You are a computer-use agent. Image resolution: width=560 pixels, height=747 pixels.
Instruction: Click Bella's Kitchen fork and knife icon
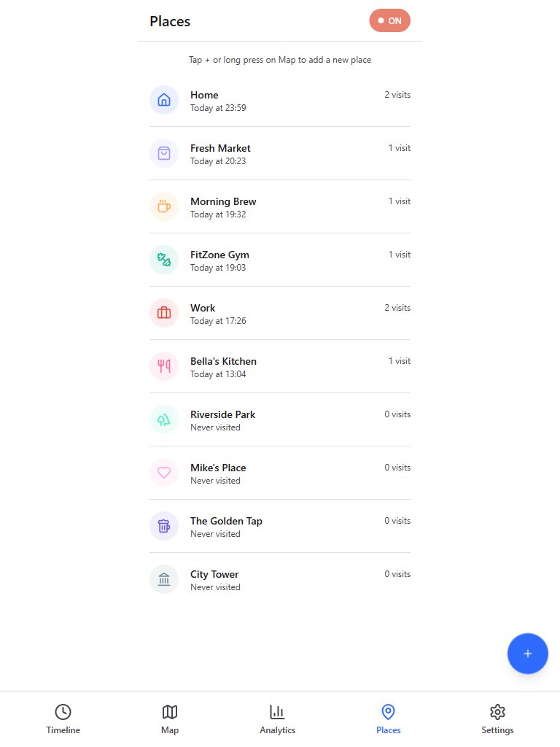pyautogui.click(x=164, y=366)
